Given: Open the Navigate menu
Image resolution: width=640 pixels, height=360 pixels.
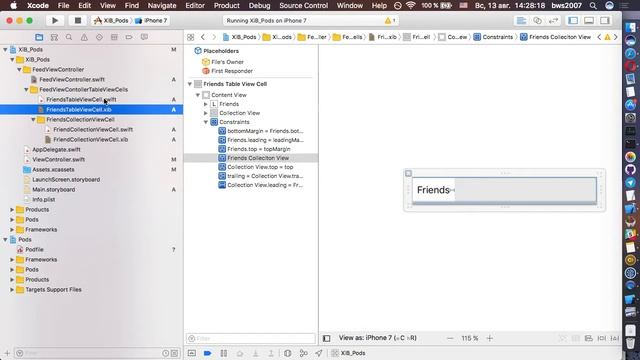Looking at the screenshot, I should tap(162, 6).
